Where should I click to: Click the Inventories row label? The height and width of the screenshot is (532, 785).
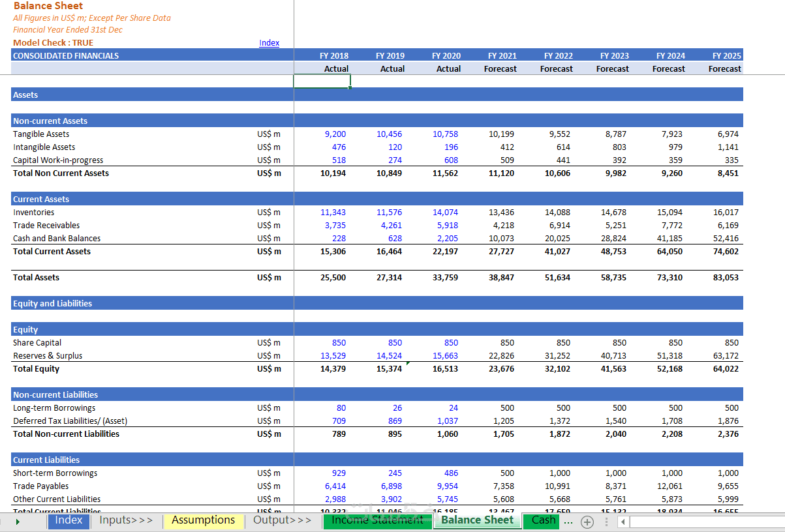34,213
